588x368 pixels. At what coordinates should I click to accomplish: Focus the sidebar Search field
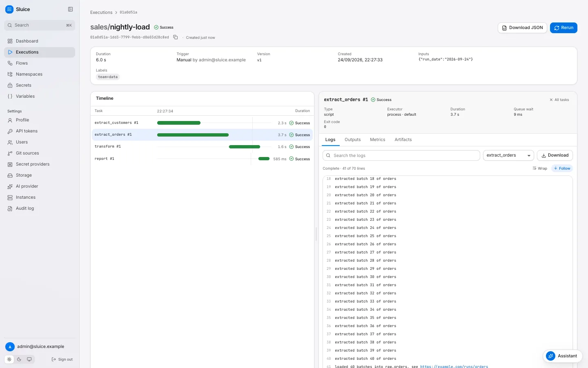coord(40,25)
